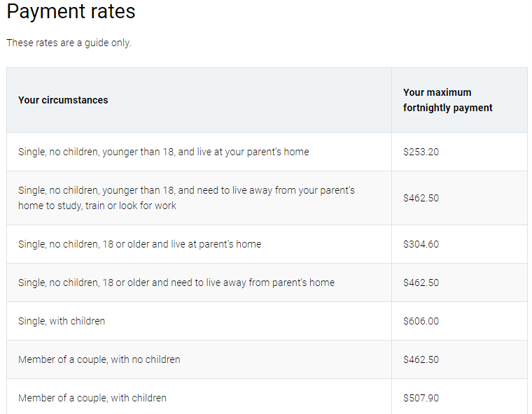Image resolution: width=532 pixels, height=414 pixels.
Task: Click $462.50 for under-18 living away row
Action: [x=421, y=198]
